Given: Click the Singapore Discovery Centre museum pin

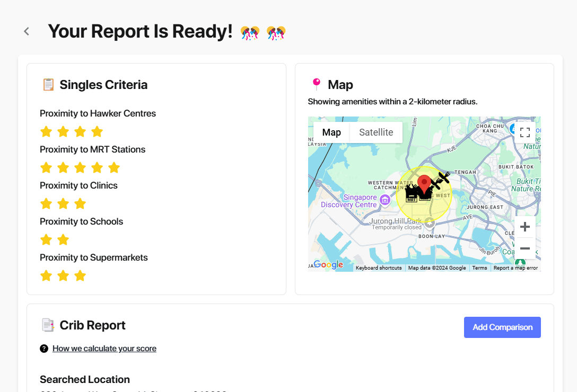Looking at the screenshot, I should tap(385, 200).
